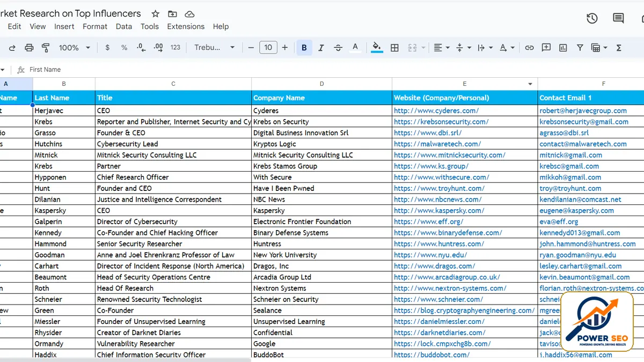Open comments panel icon

click(x=618, y=18)
